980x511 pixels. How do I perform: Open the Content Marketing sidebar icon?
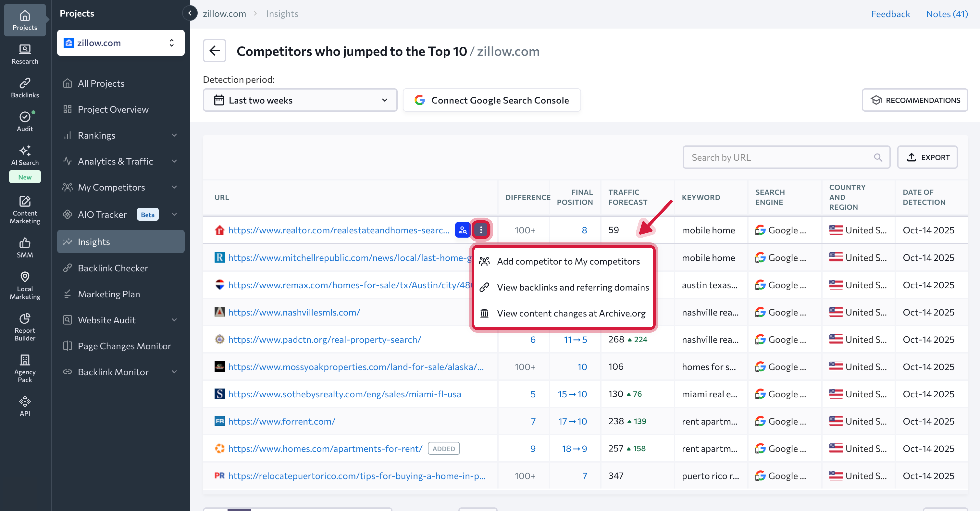(25, 209)
